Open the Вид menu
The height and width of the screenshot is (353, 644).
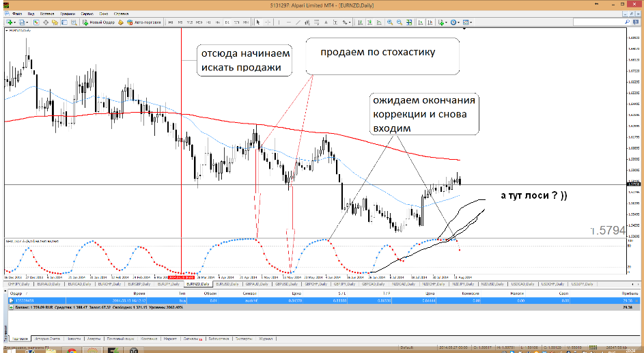pos(31,14)
